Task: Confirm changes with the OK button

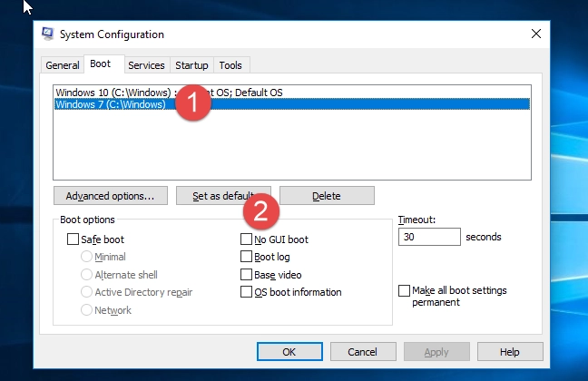Action: pyautogui.click(x=289, y=352)
